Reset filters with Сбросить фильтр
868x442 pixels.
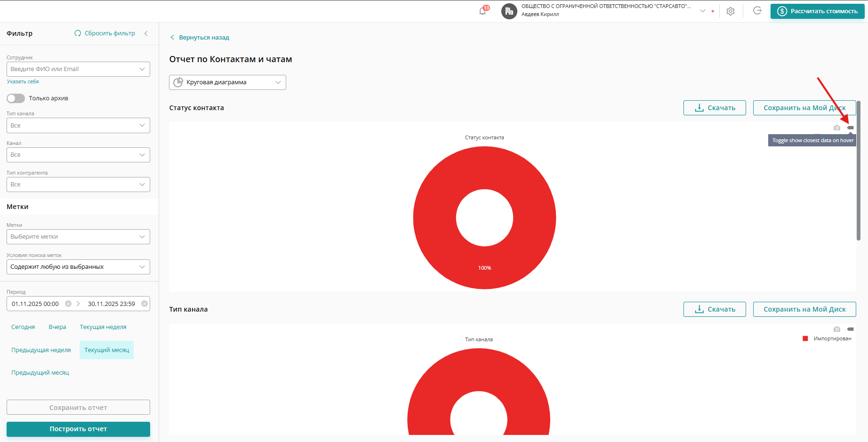click(105, 33)
